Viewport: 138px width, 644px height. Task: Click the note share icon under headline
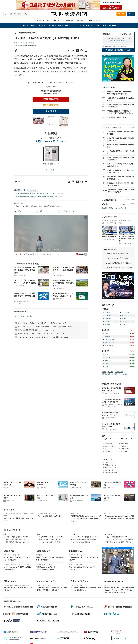pyautogui.click(x=73, y=50)
